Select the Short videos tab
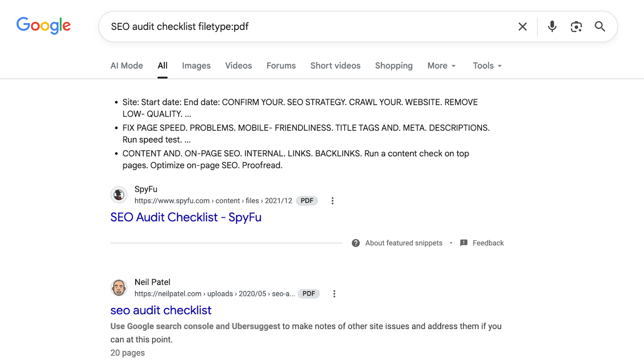This screenshot has height=364, width=644. point(335,66)
